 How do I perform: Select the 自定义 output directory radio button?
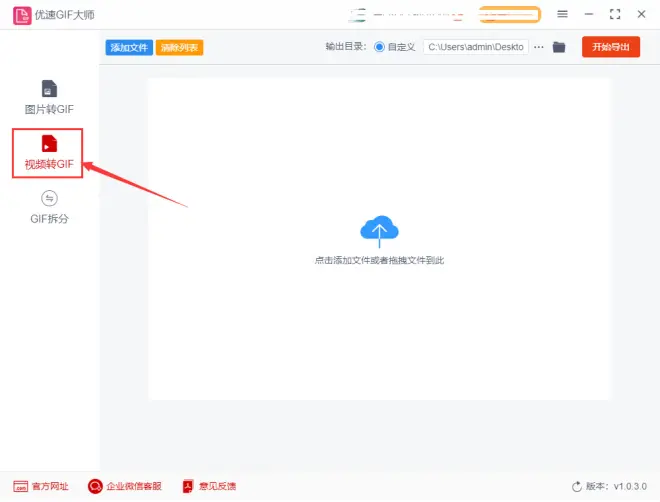(379, 47)
